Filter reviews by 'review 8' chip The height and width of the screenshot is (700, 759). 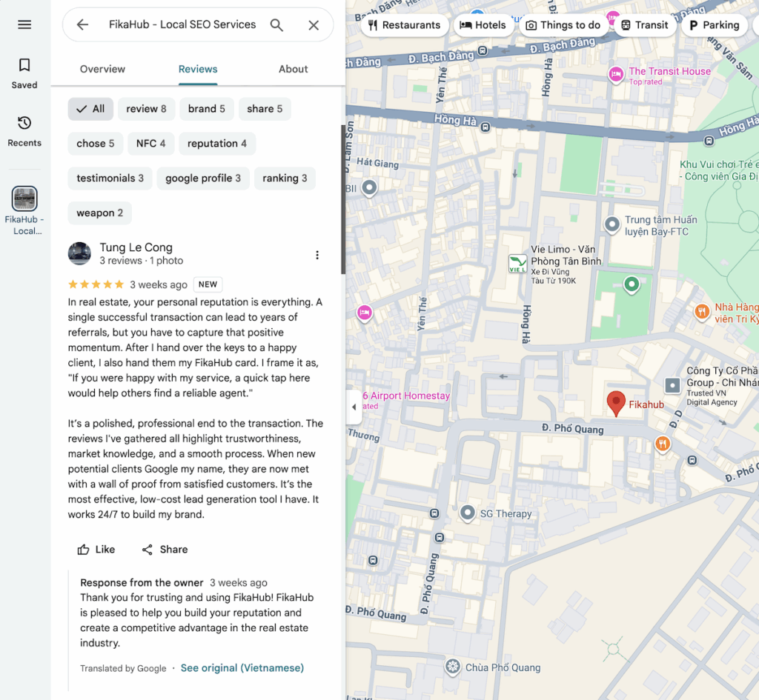point(146,109)
